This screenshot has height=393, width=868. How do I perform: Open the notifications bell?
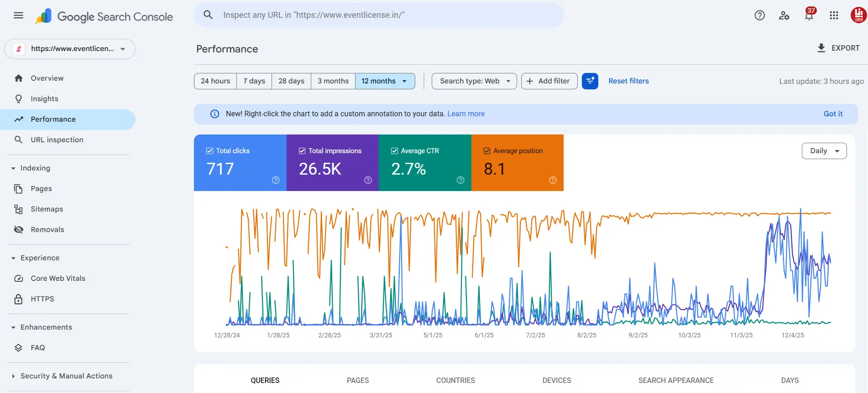[809, 16]
